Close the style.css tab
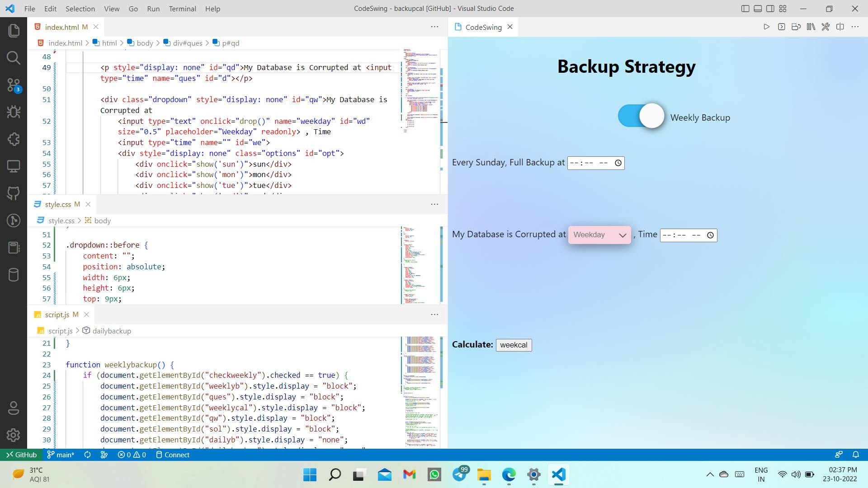Image resolution: width=868 pixels, height=488 pixels. 88,204
